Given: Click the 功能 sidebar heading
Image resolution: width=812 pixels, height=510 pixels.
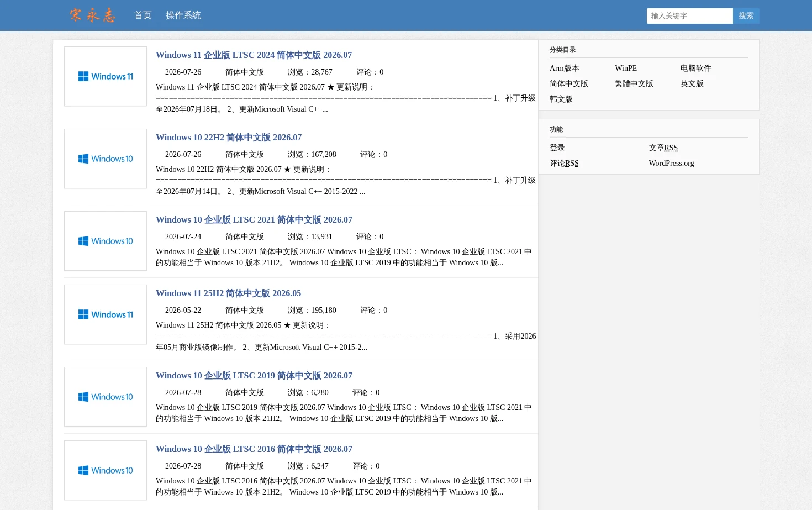Looking at the screenshot, I should [556, 129].
